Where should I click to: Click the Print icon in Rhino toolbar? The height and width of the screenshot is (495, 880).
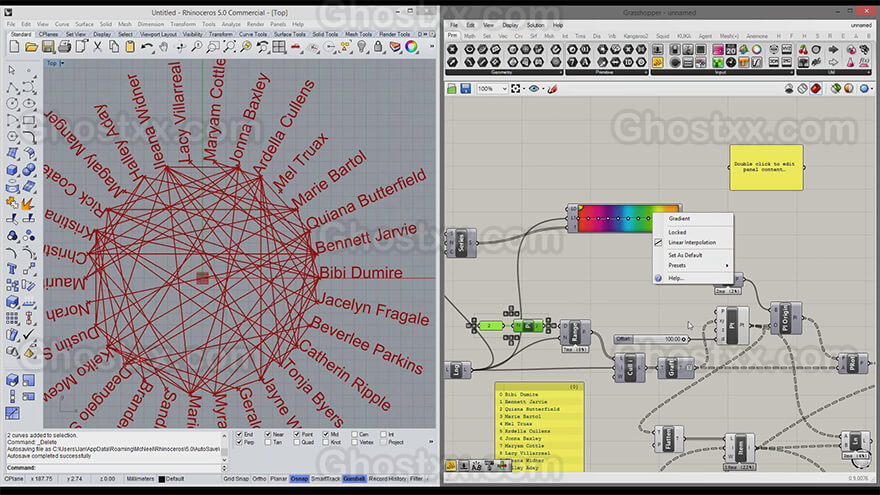pyautogui.click(x=65, y=47)
